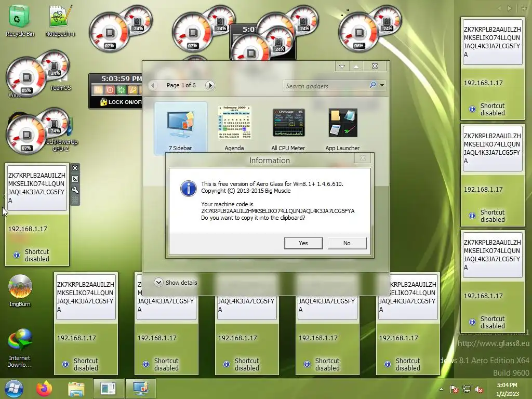Open Action Center flag in system tray

tap(454, 389)
